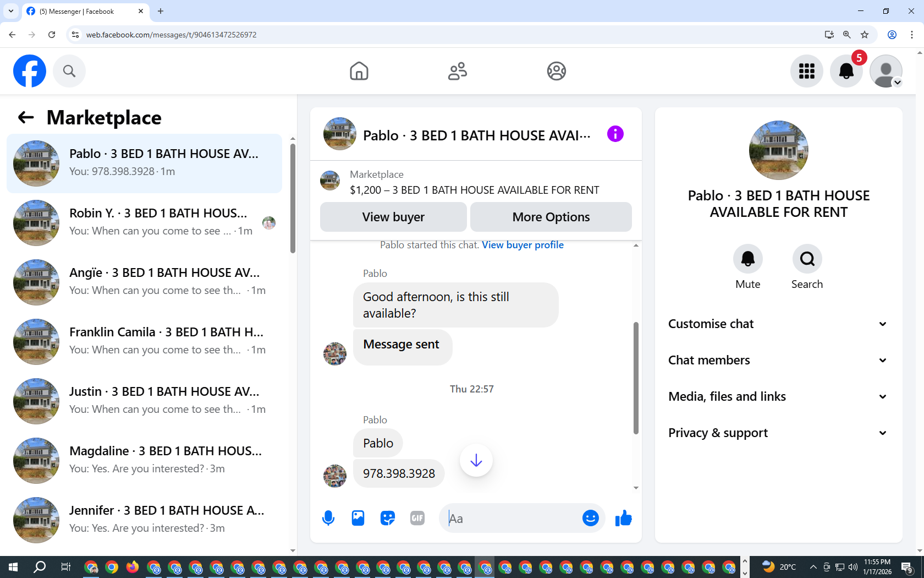Click the house thumbnail in right panel
This screenshot has height=578, width=924.
point(779,150)
